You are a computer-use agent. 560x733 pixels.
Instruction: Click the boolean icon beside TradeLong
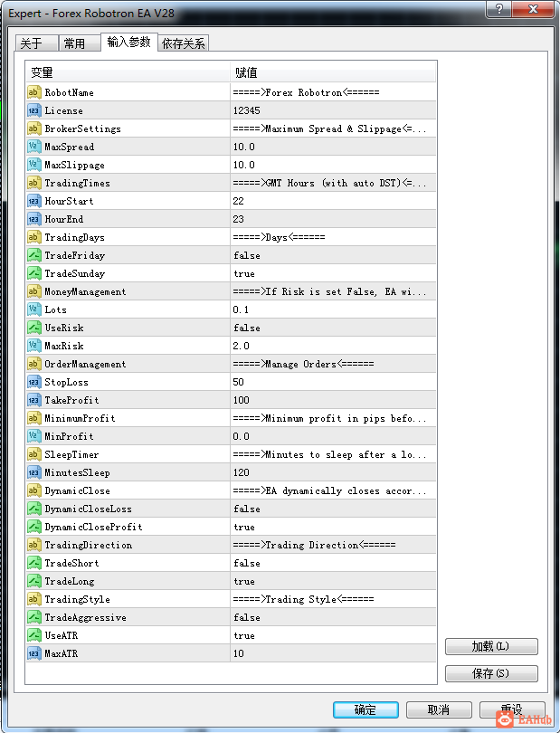click(x=34, y=581)
